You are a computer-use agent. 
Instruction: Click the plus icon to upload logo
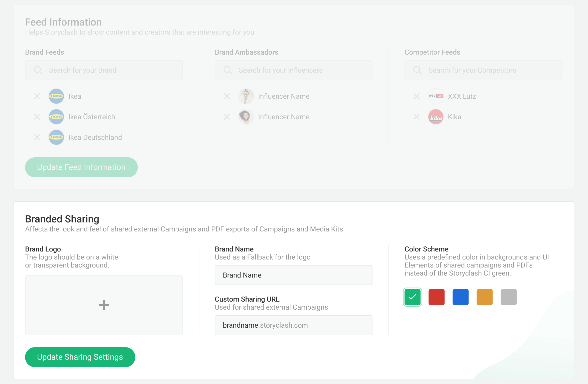[x=104, y=305]
